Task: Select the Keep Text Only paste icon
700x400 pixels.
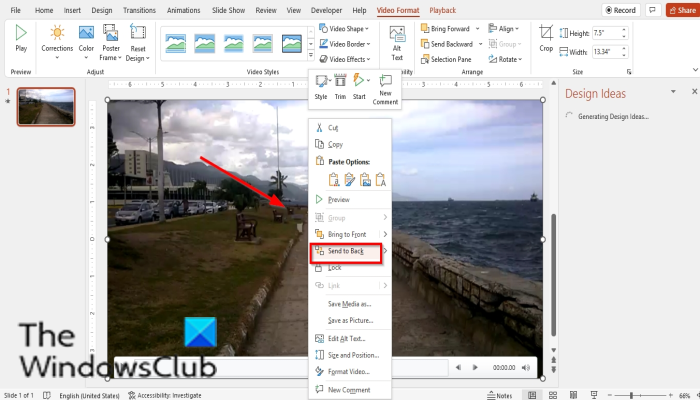Action: (381, 179)
